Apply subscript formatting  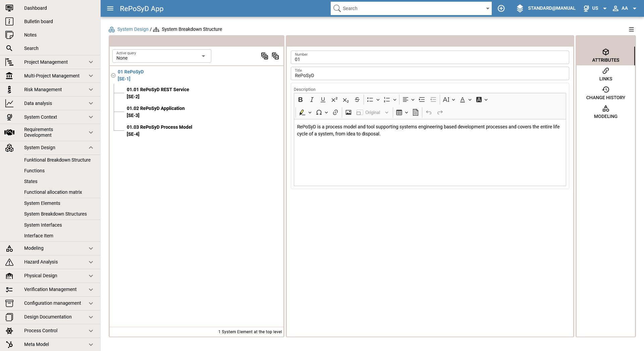[x=346, y=100]
